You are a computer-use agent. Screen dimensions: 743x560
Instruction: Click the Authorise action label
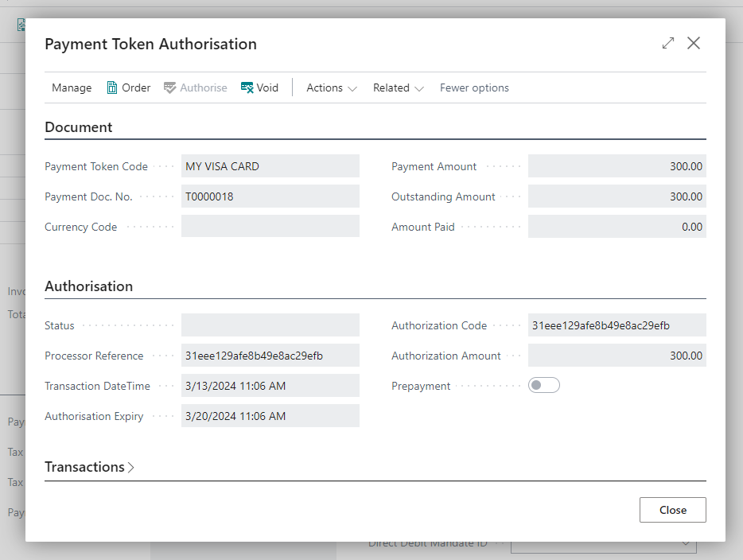click(204, 87)
